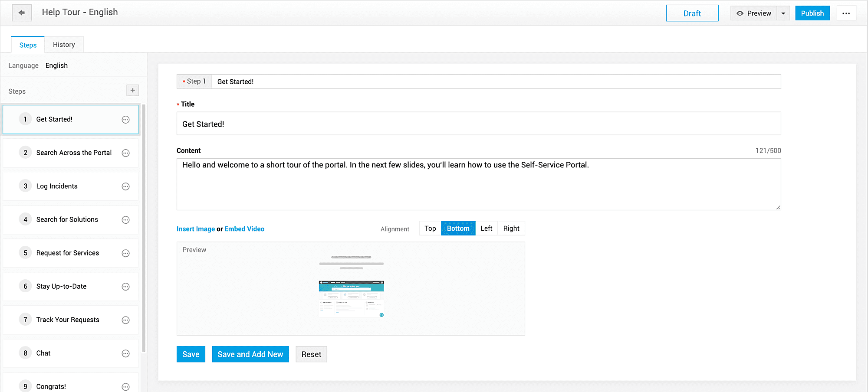The image size is (868, 392).
Task: Open options for Get Started! step
Action: click(125, 120)
